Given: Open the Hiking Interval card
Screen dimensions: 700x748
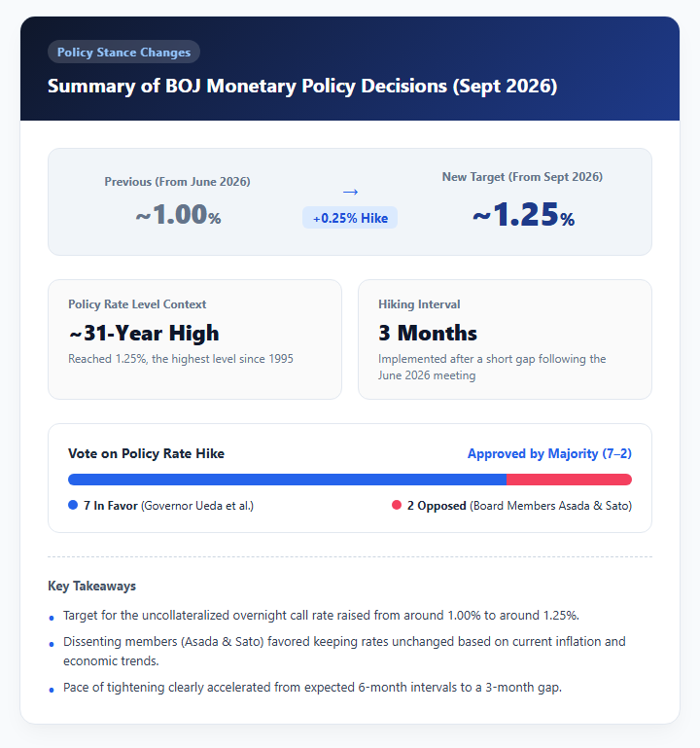Looking at the screenshot, I should (x=505, y=339).
